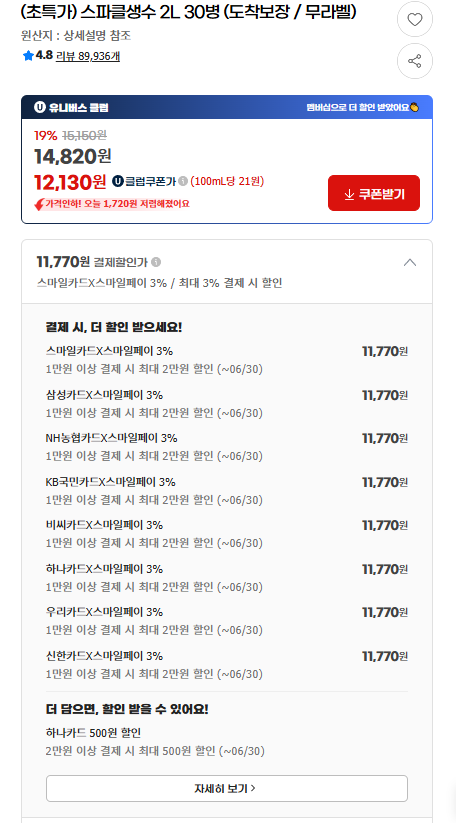Click the clapping emoji in membership banner
The width and height of the screenshot is (456, 823).
coord(415,108)
